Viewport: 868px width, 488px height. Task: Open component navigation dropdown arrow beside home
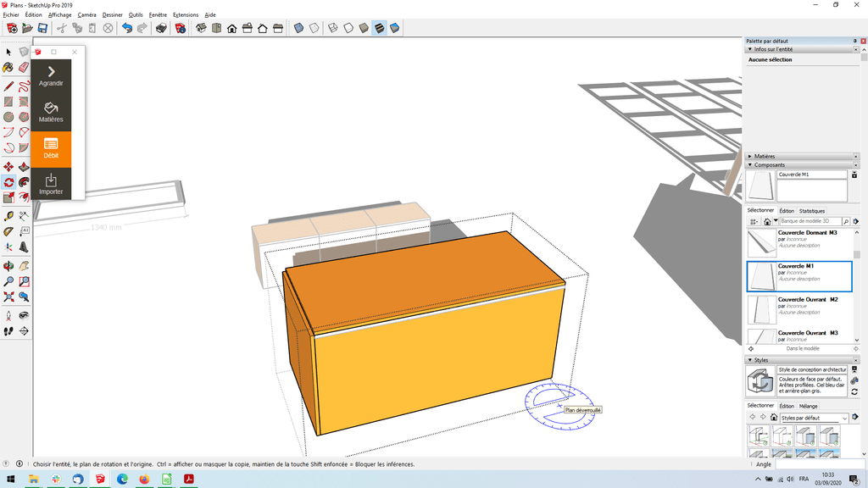775,221
